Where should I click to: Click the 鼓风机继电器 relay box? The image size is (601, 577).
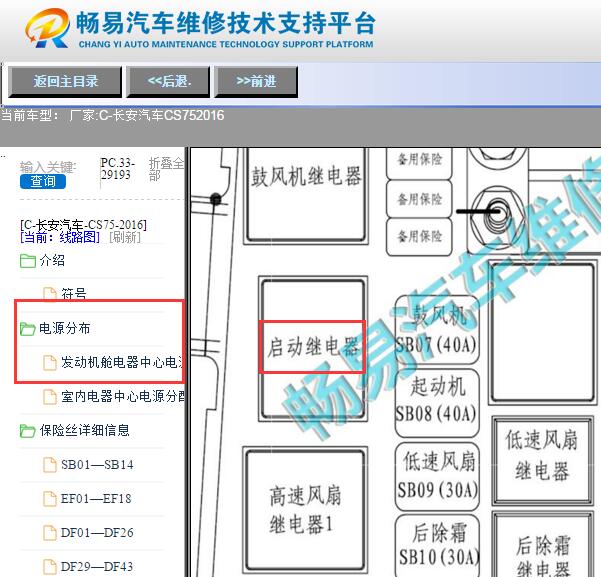coord(306,196)
